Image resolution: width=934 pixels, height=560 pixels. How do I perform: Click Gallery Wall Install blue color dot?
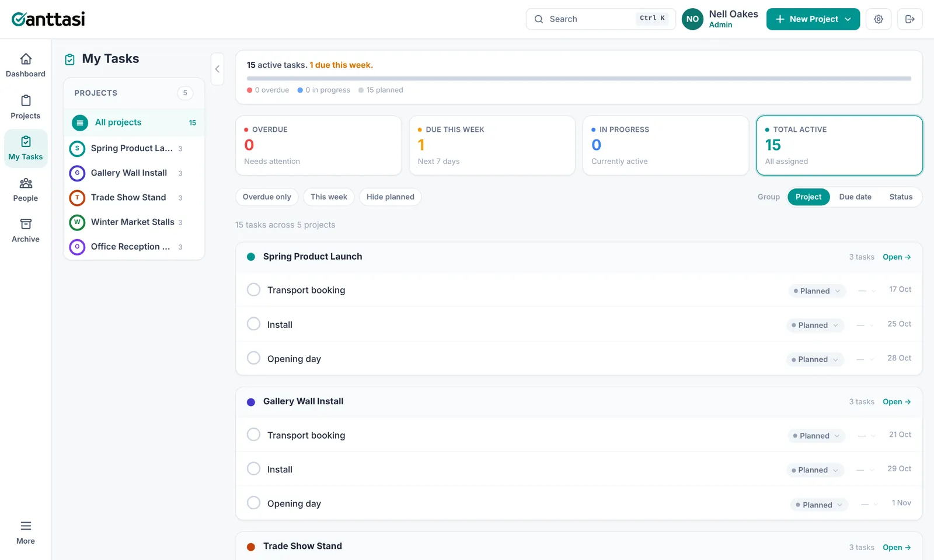(x=251, y=402)
